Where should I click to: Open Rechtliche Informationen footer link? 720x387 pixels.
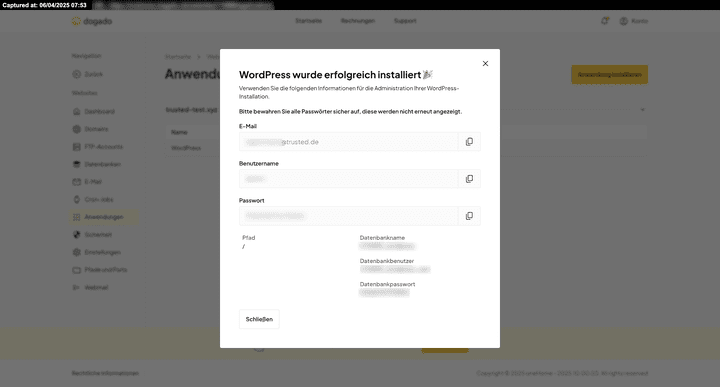(105, 374)
